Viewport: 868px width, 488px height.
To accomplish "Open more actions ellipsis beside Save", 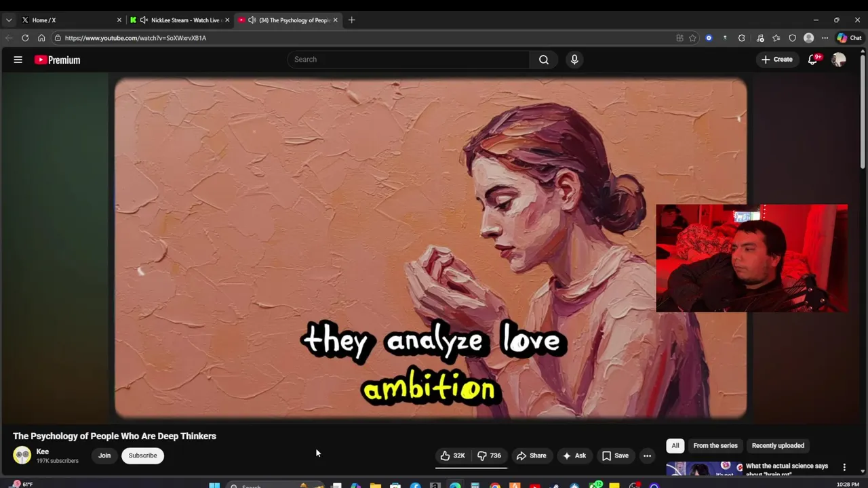I will pos(647,455).
